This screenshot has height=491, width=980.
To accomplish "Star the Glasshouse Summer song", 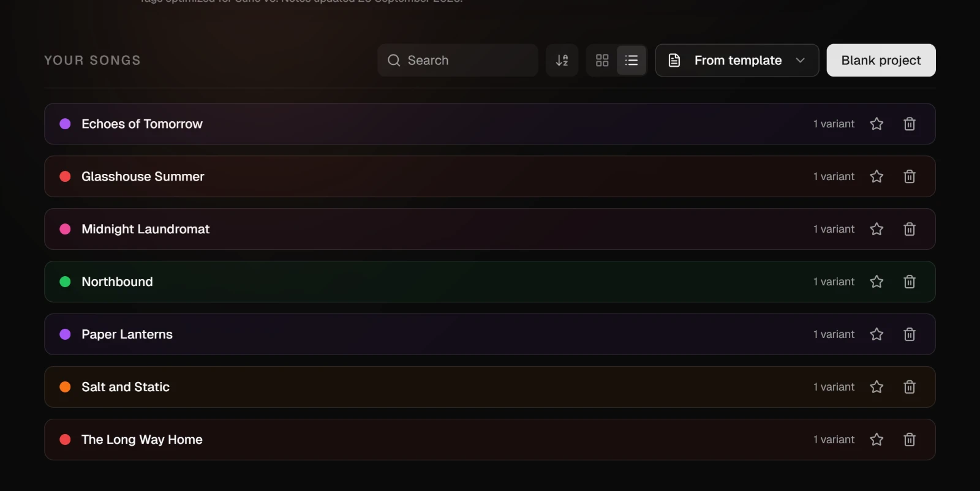I will click(x=876, y=176).
